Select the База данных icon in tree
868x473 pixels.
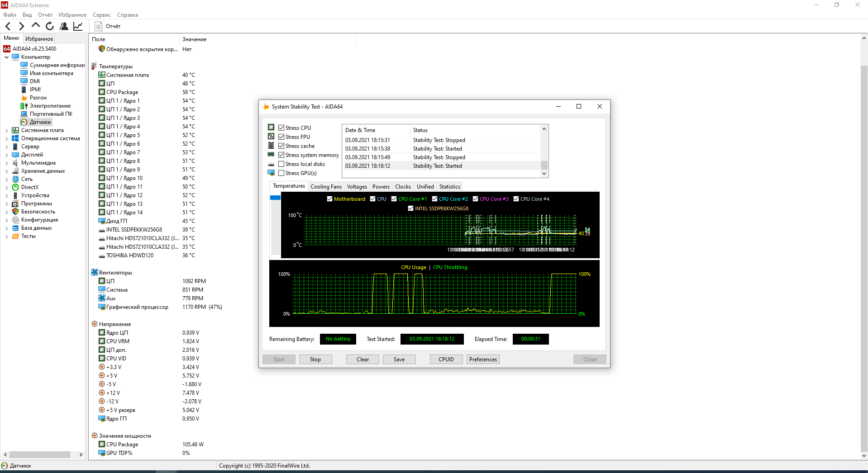[x=15, y=228]
